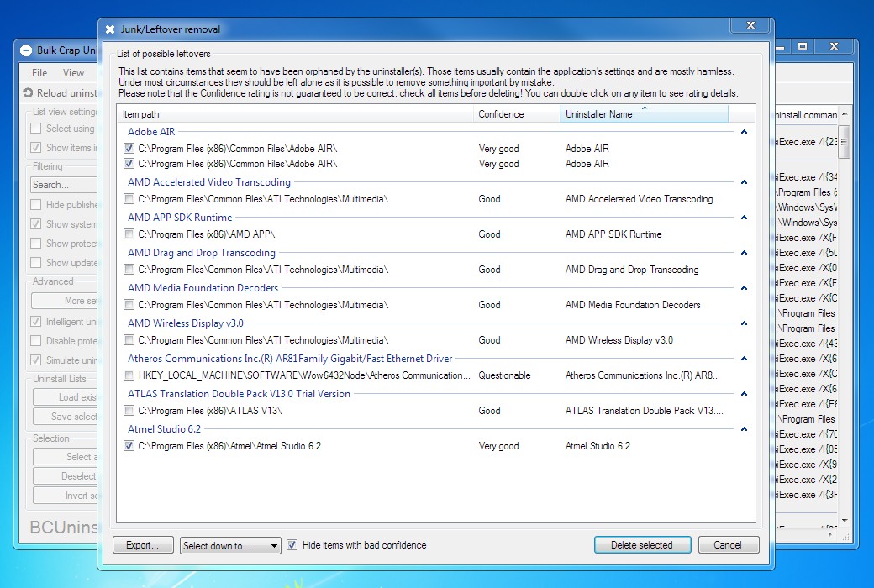The height and width of the screenshot is (588, 874).
Task: Toggle the Simulate uninstalling option
Action: (x=36, y=360)
